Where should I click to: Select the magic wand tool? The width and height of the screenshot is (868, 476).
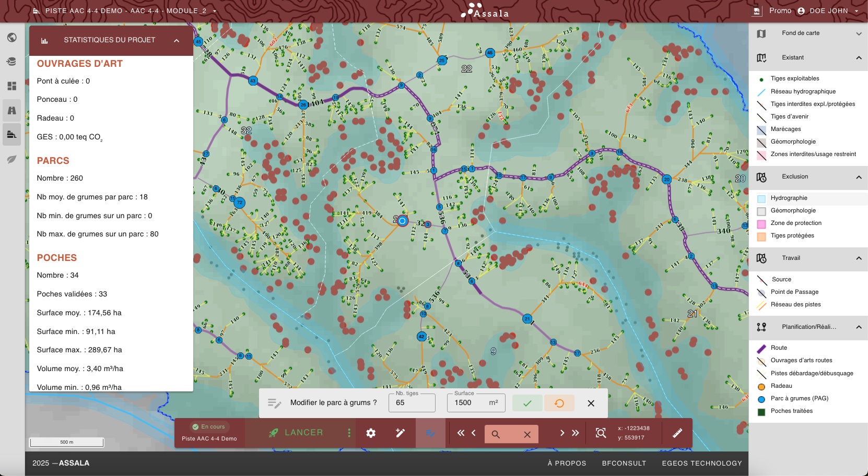click(x=401, y=433)
